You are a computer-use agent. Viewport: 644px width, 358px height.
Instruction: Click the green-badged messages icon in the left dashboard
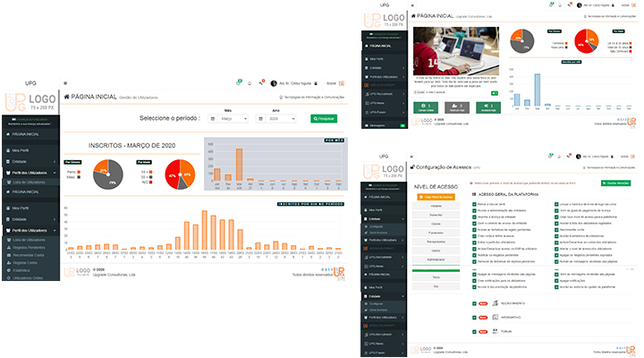click(238, 82)
